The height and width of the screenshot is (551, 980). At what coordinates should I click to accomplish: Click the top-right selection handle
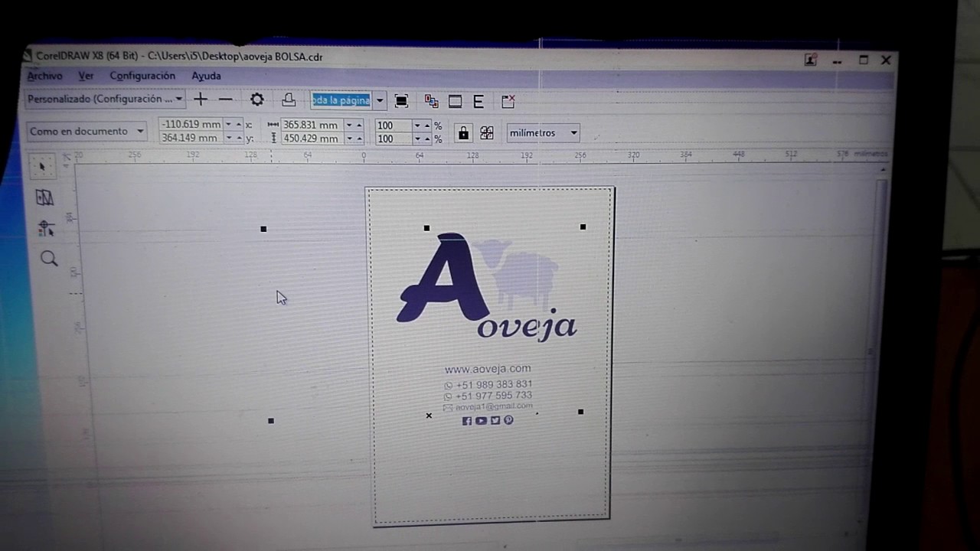coord(583,227)
